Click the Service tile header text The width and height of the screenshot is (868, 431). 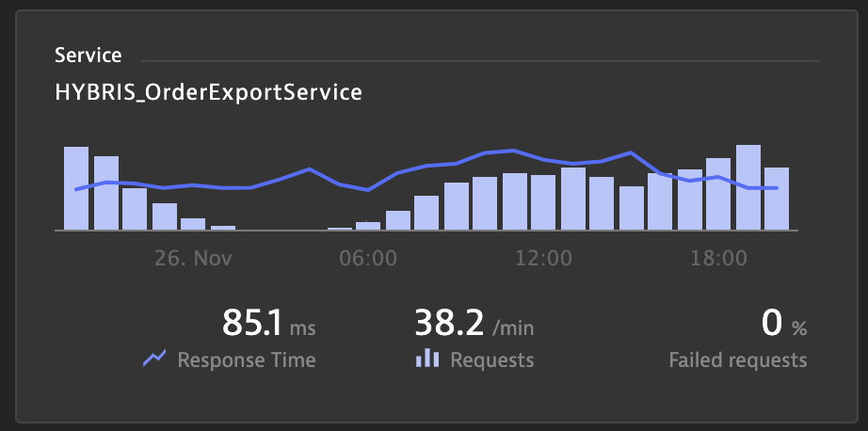pos(88,56)
